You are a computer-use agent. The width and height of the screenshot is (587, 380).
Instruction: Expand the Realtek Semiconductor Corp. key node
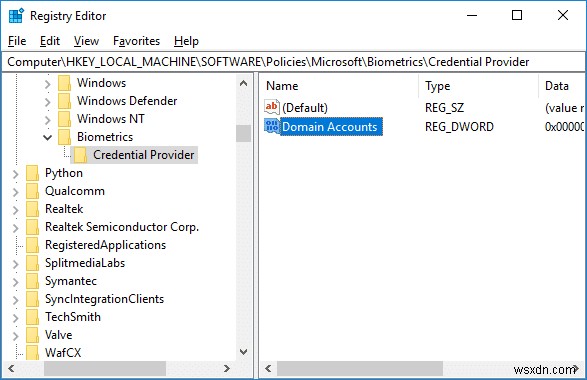coord(16,228)
